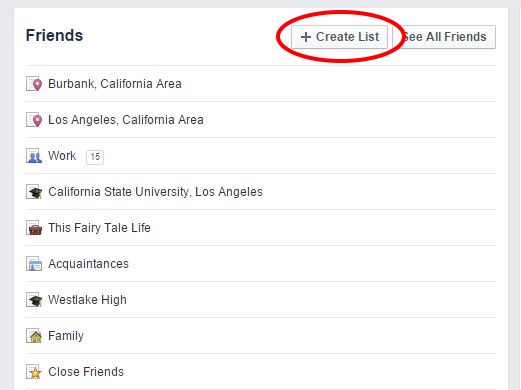This screenshot has height=390, width=521.
Task: Click the Acquaintances card icon
Action: (34, 264)
